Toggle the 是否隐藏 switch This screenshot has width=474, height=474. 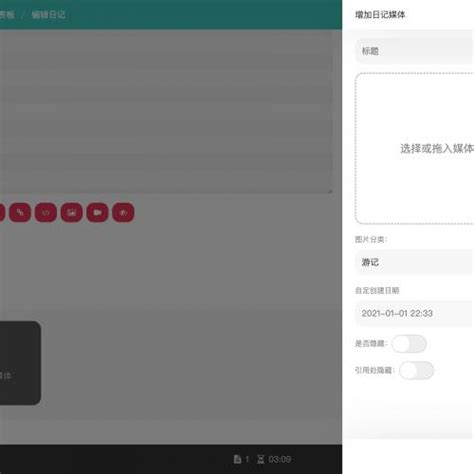click(x=409, y=344)
